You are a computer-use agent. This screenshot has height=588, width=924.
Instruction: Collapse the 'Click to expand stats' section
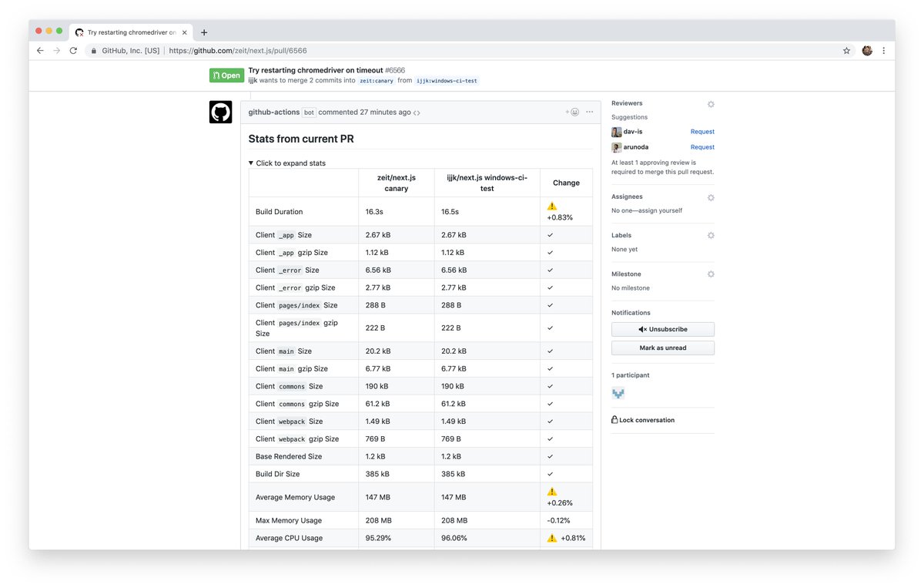pos(286,163)
